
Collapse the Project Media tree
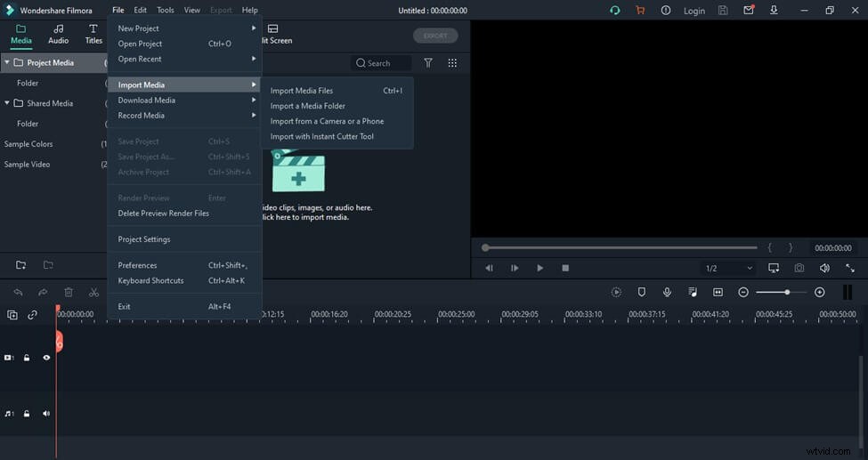(6, 62)
